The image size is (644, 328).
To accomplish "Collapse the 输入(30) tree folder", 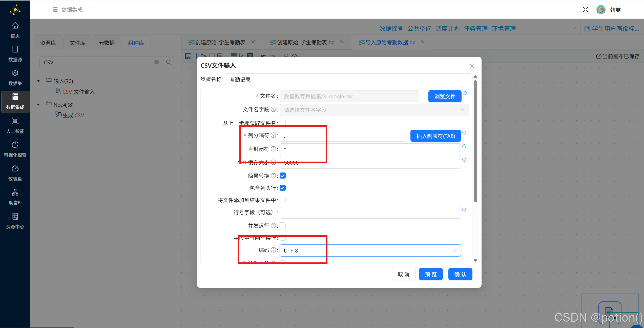I will tap(38, 81).
